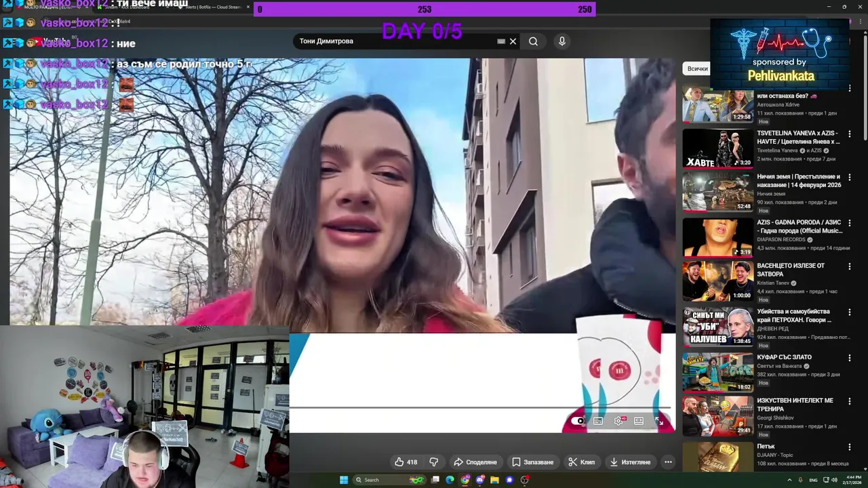Open the round purple taskbar app
868x488 pixels.
click(x=509, y=480)
